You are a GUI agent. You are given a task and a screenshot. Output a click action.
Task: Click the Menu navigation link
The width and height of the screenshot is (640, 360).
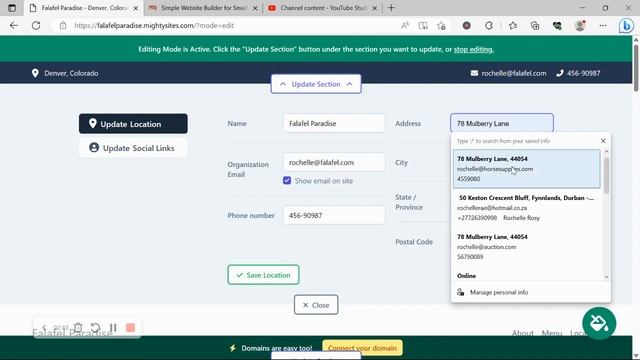(x=551, y=333)
